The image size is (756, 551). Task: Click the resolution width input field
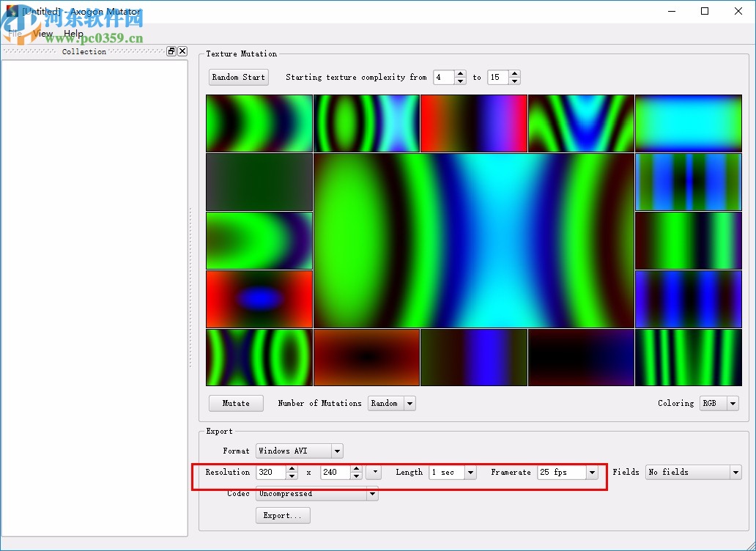coord(270,473)
